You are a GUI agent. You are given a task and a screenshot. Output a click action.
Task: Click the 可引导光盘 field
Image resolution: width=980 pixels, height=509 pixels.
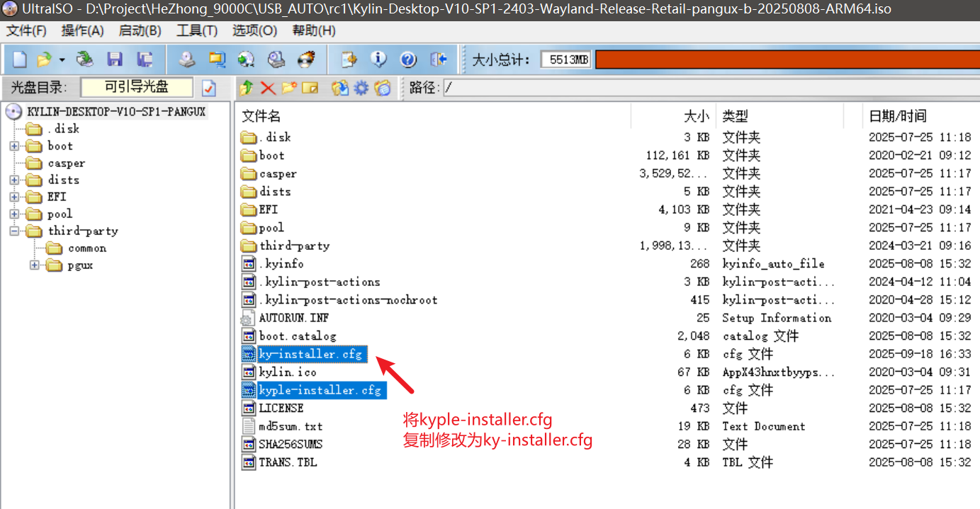137,87
